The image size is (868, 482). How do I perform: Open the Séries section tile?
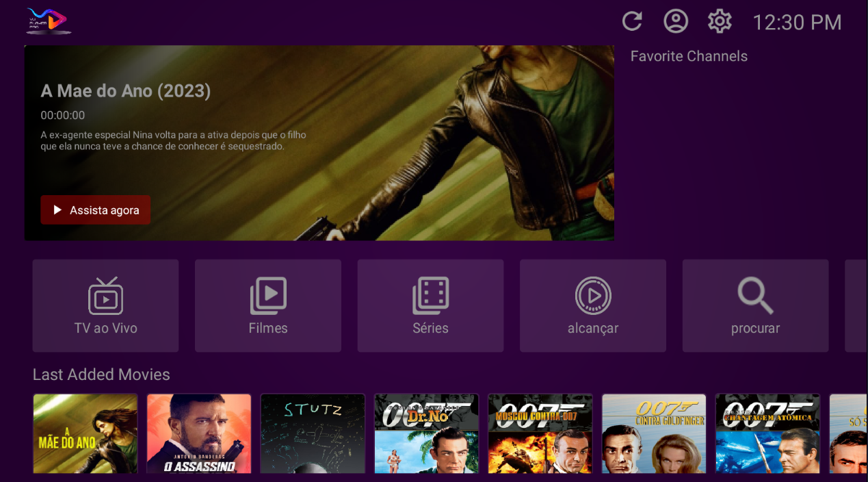click(x=430, y=305)
